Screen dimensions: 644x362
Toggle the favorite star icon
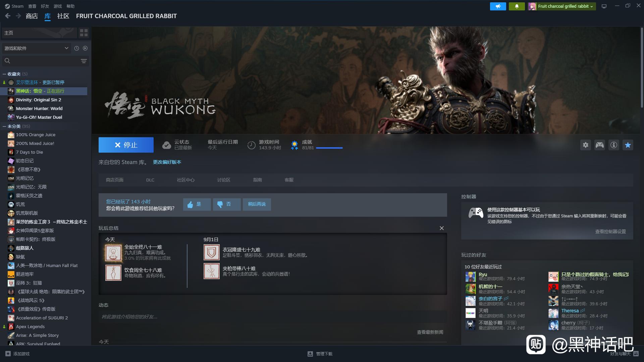tap(628, 145)
